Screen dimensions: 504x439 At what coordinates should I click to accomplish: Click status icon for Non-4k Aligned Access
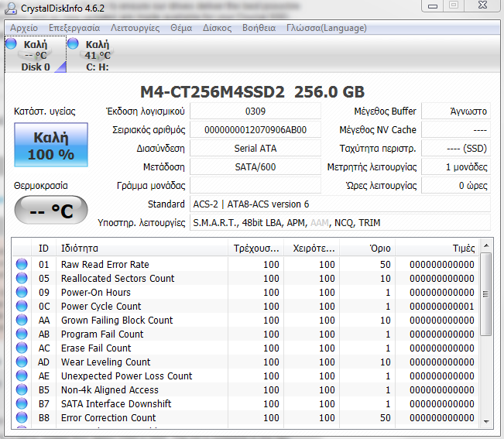[x=22, y=389]
